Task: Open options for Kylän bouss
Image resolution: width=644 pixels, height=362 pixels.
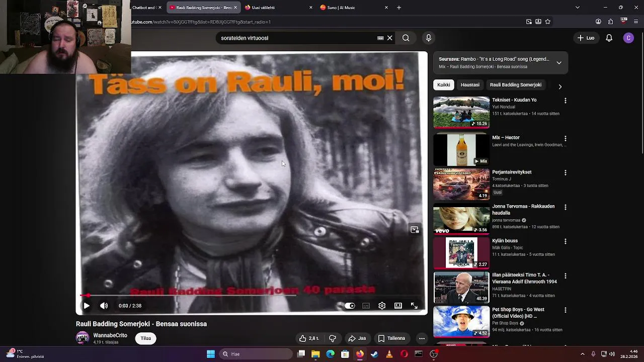Action: tap(565, 241)
